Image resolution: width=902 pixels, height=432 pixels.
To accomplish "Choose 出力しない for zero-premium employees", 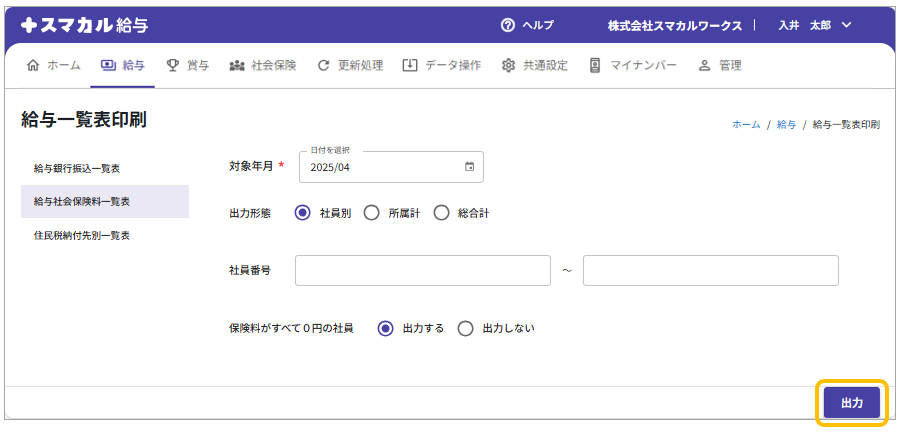I will [465, 328].
